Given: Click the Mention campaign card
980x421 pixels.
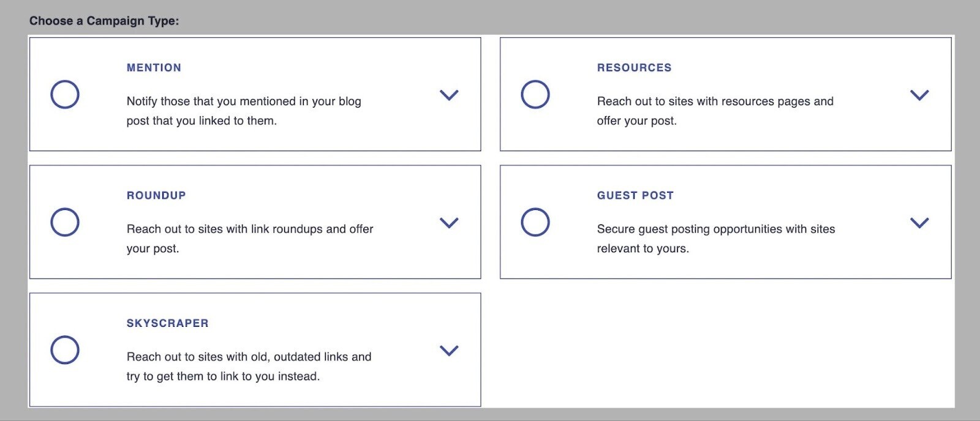Looking at the screenshot, I should pyautogui.click(x=255, y=94).
